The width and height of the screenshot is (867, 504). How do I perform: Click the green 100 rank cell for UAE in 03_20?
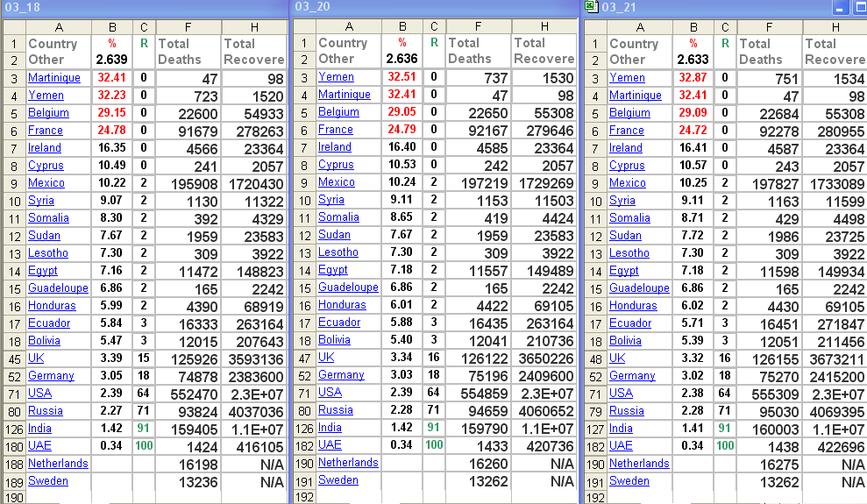point(434,445)
